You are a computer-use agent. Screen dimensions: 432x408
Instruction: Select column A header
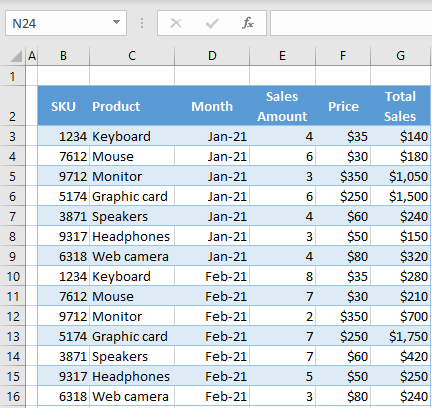point(32,56)
